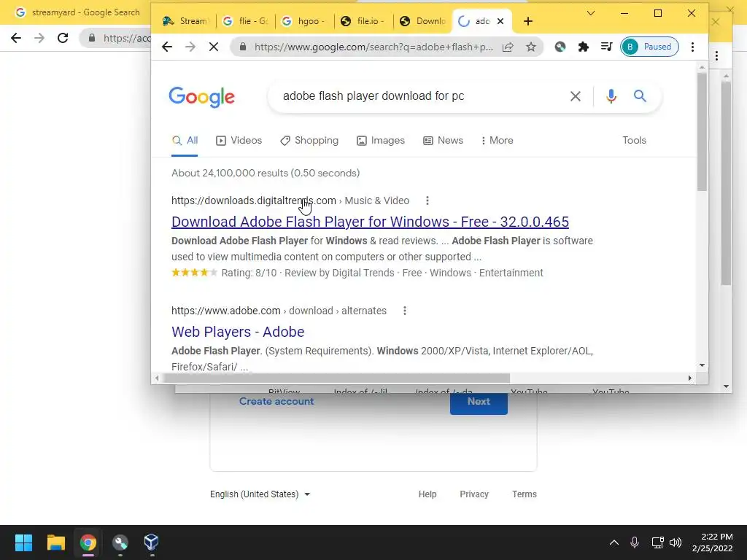Image resolution: width=747 pixels, height=560 pixels.
Task: Open the volume control in system tray
Action: click(676, 542)
